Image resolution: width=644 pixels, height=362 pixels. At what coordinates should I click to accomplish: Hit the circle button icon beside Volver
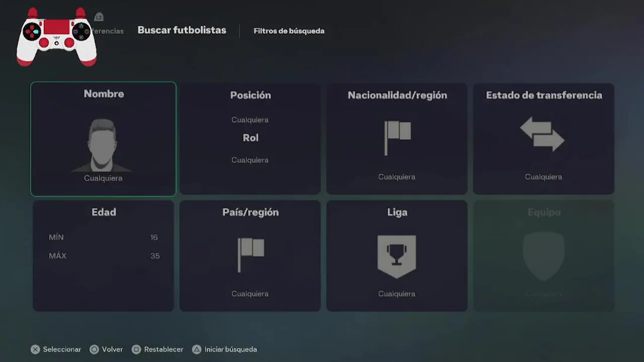pyautogui.click(x=94, y=349)
